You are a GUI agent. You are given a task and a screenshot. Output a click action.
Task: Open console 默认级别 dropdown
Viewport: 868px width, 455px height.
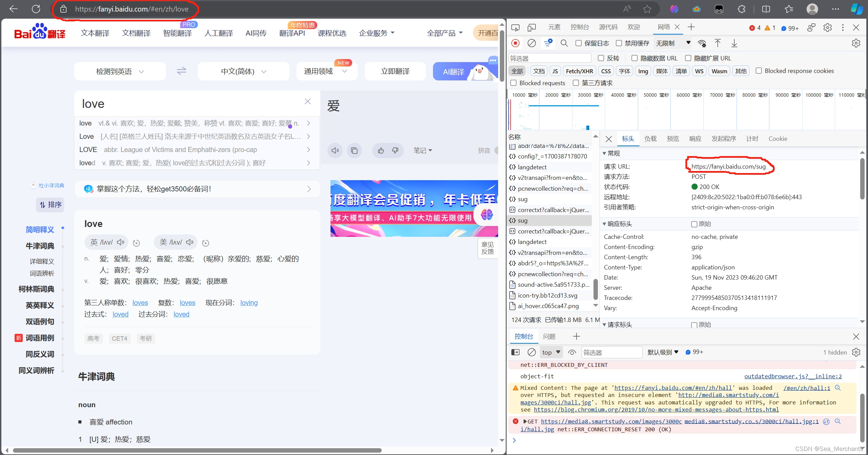(x=663, y=352)
